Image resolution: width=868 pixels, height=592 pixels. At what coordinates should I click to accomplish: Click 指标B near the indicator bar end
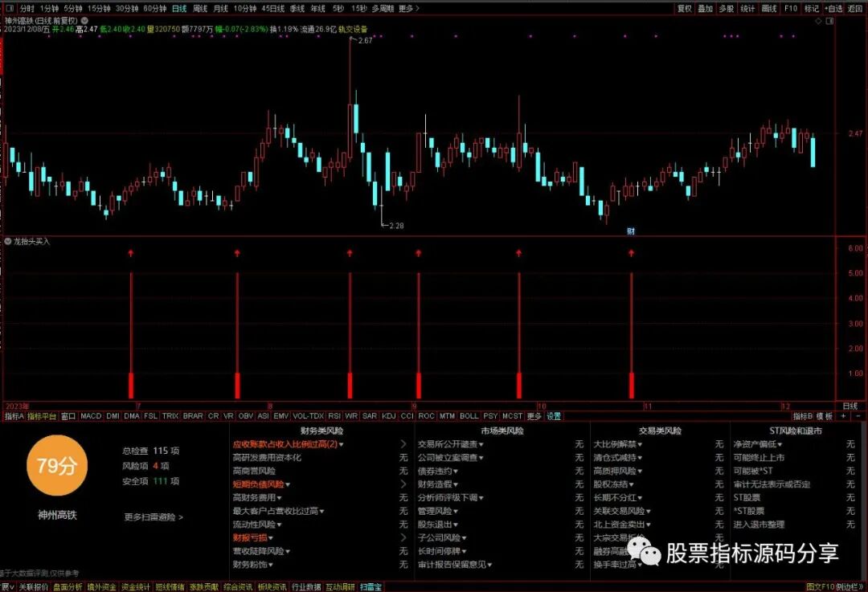(802, 416)
